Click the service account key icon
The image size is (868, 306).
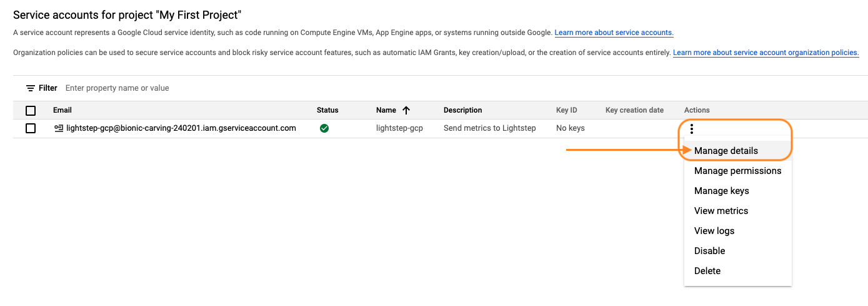(59, 128)
